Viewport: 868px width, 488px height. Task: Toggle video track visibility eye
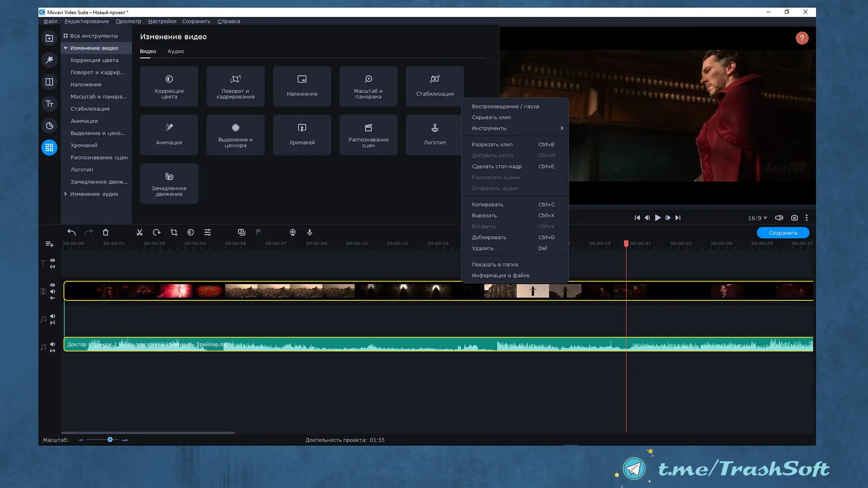[x=52, y=285]
